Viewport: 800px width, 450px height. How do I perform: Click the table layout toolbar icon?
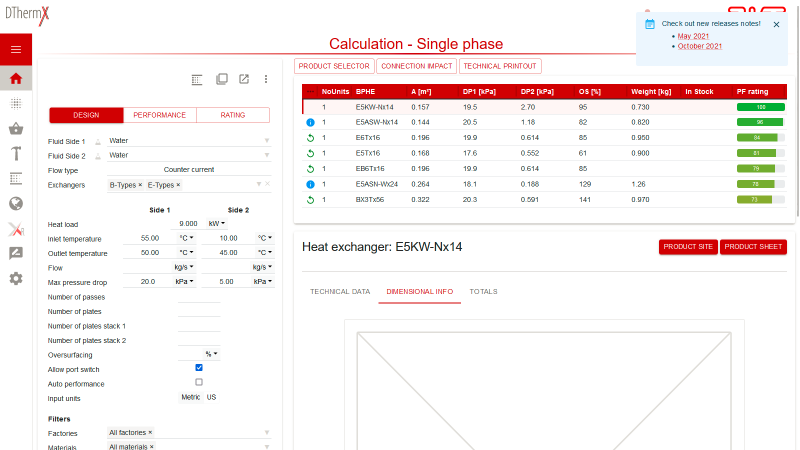pyautogui.click(x=197, y=80)
